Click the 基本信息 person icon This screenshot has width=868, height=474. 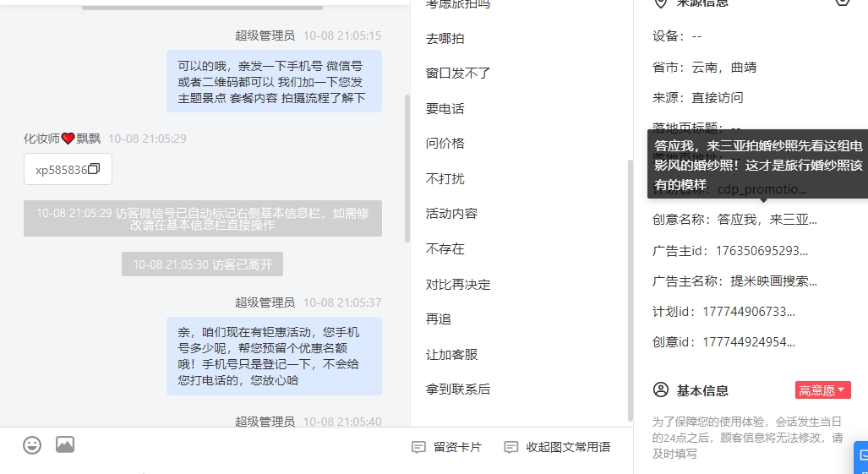(x=661, y=390)
